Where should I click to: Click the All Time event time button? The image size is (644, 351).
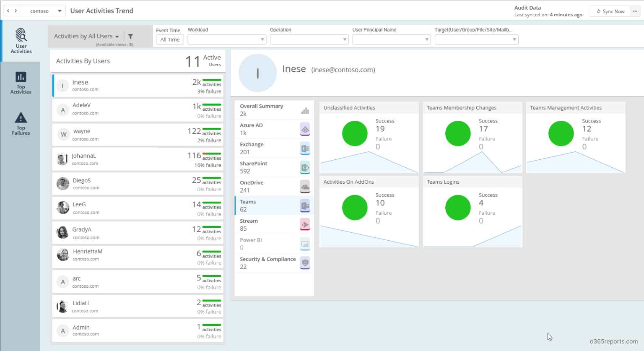pyautogui.click(x=170, y=39)
